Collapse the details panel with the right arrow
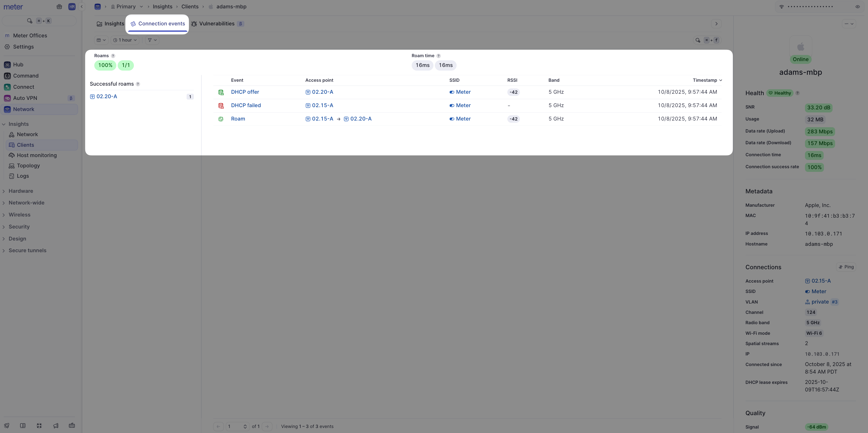 pyautogui.click(x=716, y=24)
